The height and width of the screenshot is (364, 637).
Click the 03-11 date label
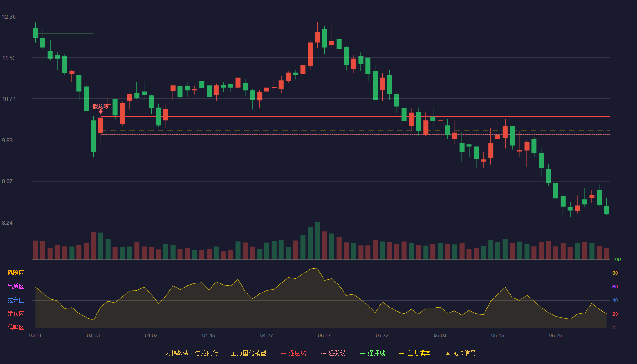pyautogui.click(x=35, y=335)
